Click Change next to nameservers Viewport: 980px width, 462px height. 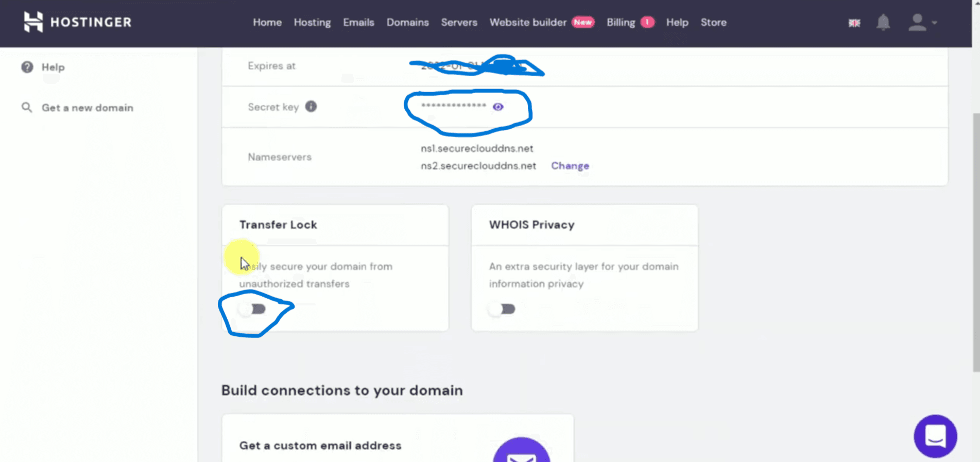click(x=570, y=166)
